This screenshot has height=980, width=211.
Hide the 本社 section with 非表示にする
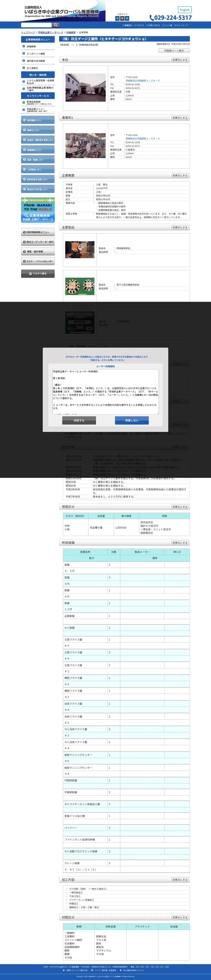pos(180,60)
